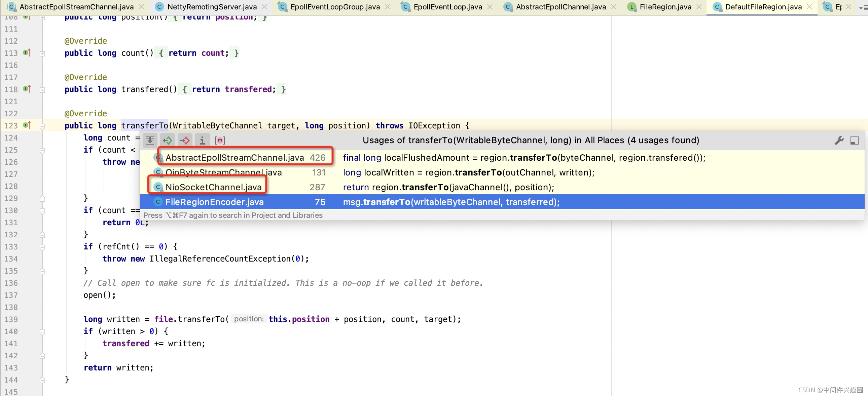
Task: Select the FileRegionEncoder.java usage at line 75
Action: (x=214, y=202)
